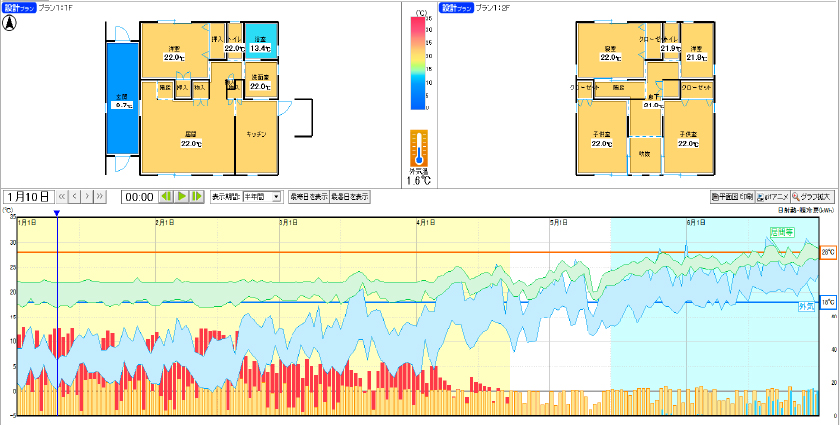The height and width of the screenshot is (426, 840).
Task: Click the outdoor thermometer icon
Action: point(418,148)
